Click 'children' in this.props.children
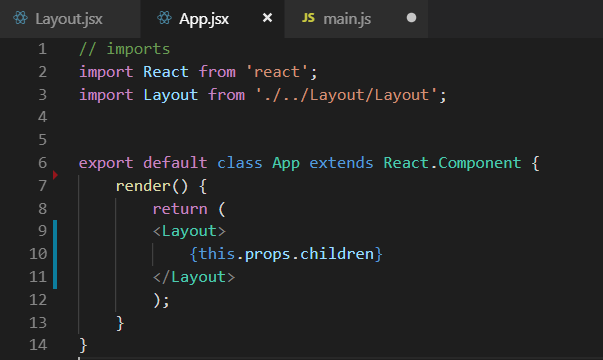 336,254
